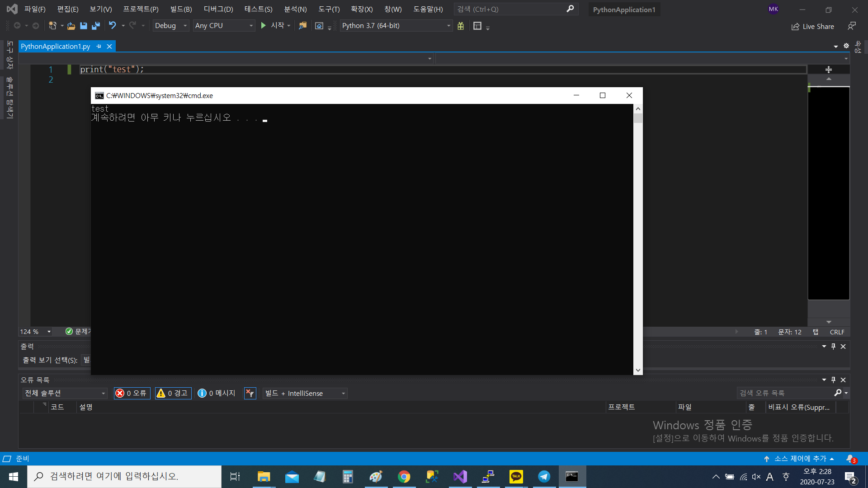Click the Save All toolbar icon

[96, 26]
